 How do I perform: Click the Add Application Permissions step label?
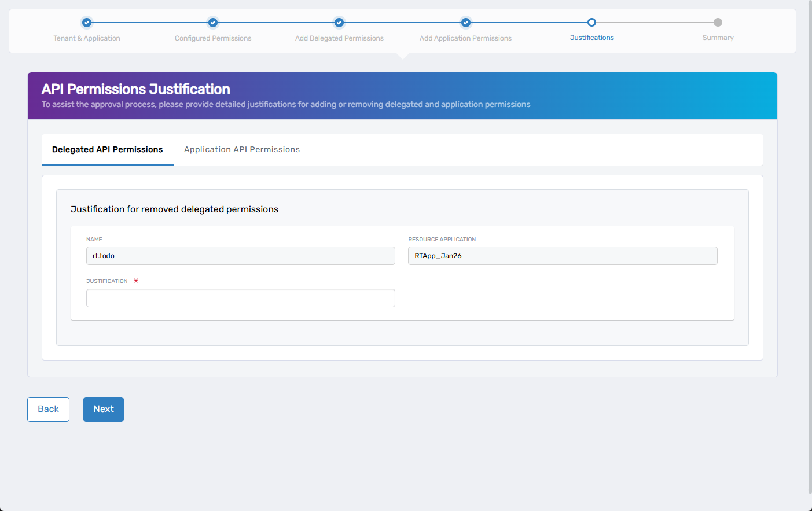pyautogui.click(x=465, y=38)
